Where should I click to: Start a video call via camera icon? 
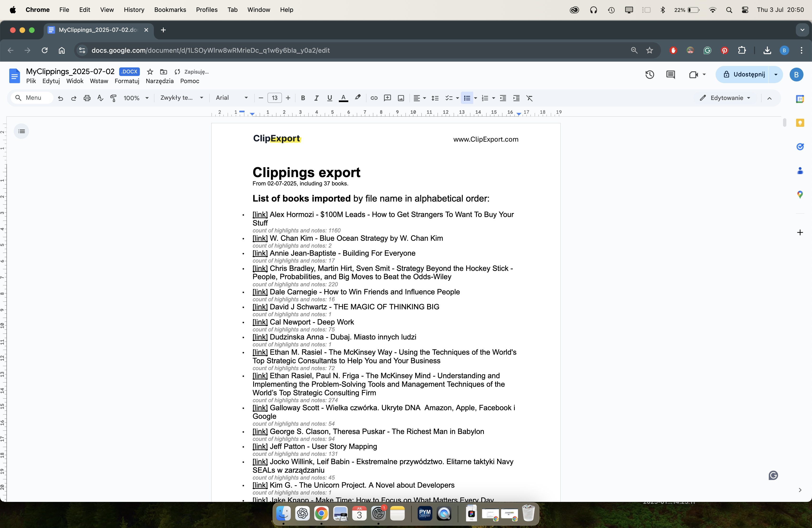click(x=694, y=75)
